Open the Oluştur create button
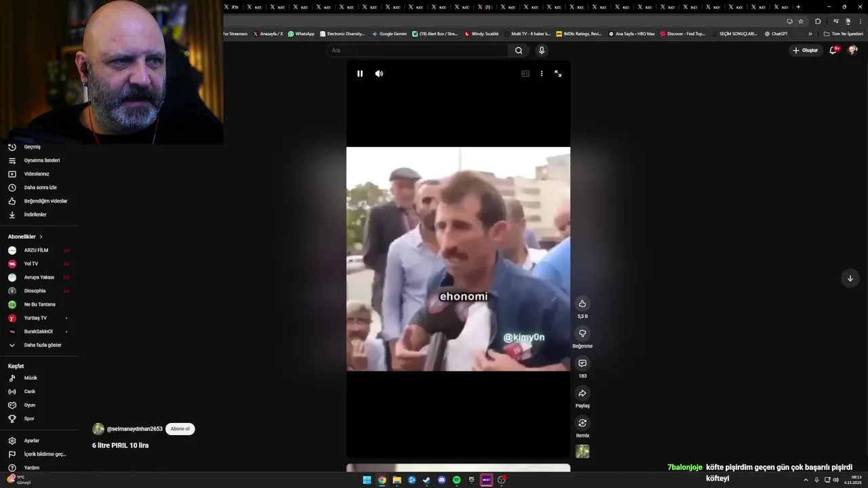 [806, 50]
